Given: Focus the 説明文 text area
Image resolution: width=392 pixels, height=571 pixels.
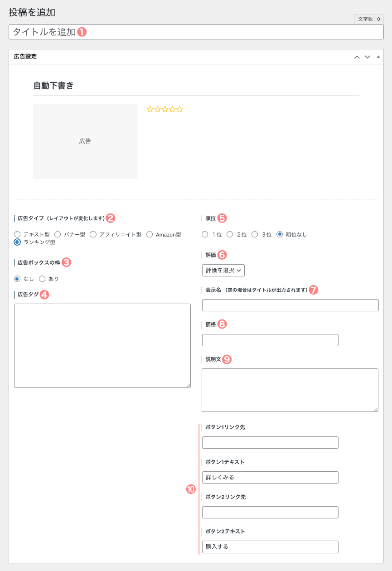Looking at the screenshot, I should [290, 390].
